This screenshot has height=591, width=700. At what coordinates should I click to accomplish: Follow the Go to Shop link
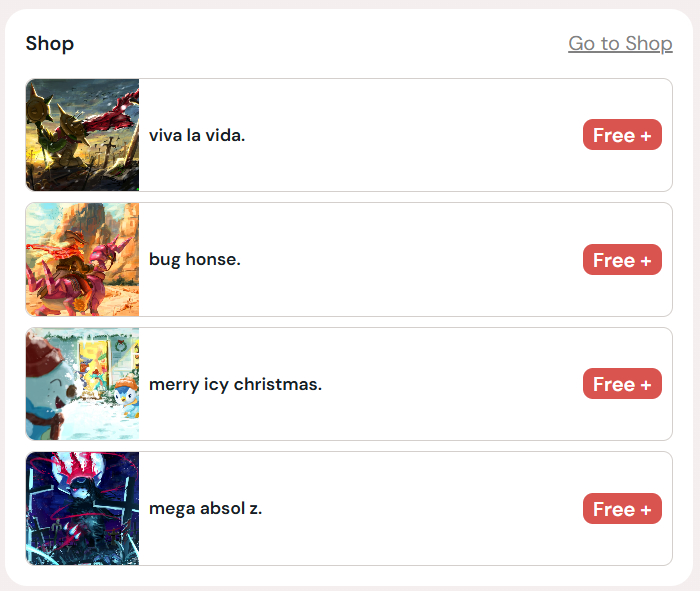point(620,44)
